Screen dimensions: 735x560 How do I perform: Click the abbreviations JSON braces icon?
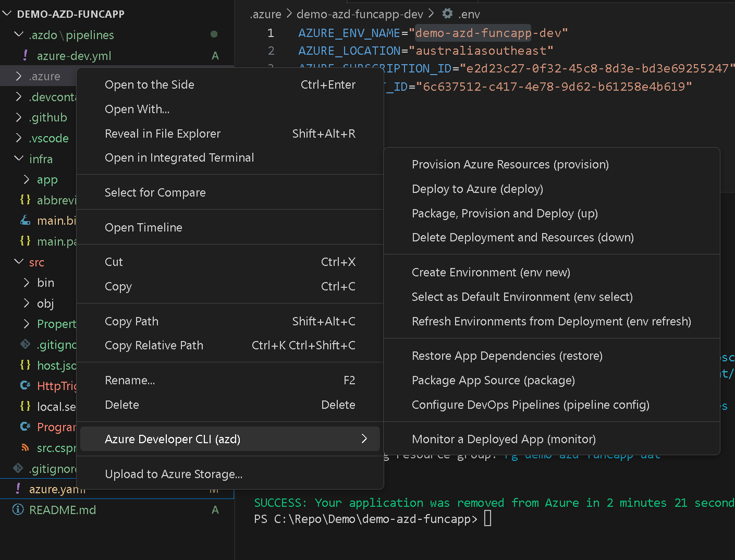pyautogui.click(x=25, y=200)
